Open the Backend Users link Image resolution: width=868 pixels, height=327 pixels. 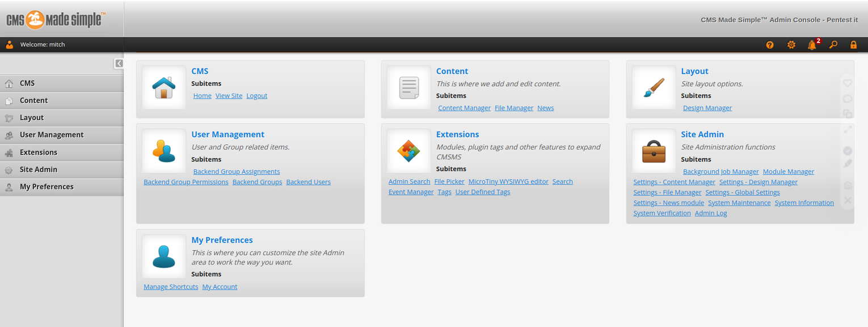point(308,182)
